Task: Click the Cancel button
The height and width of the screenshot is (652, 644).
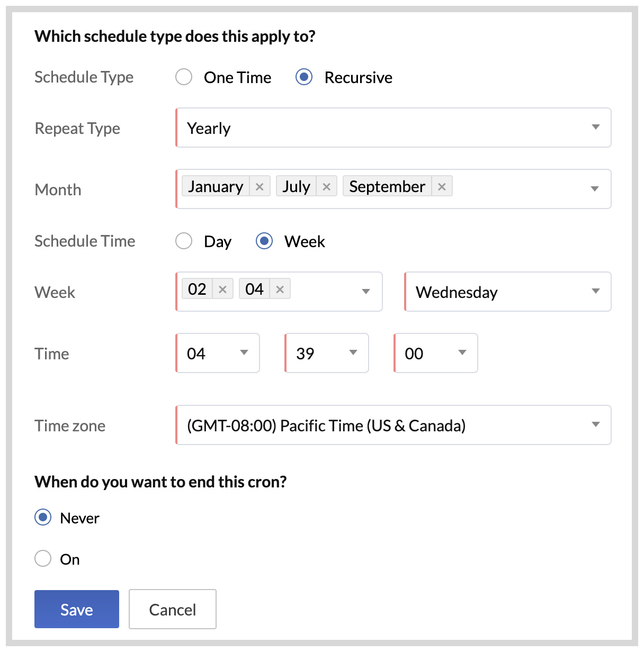Action: 173,610
